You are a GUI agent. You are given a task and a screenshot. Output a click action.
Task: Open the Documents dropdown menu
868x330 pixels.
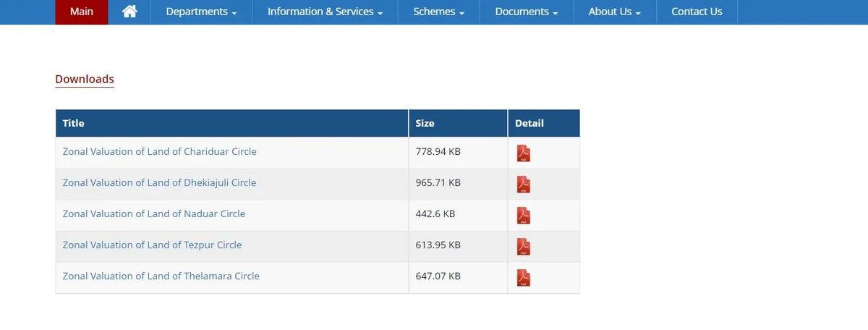pyautogui.click(x=527, y=12)
